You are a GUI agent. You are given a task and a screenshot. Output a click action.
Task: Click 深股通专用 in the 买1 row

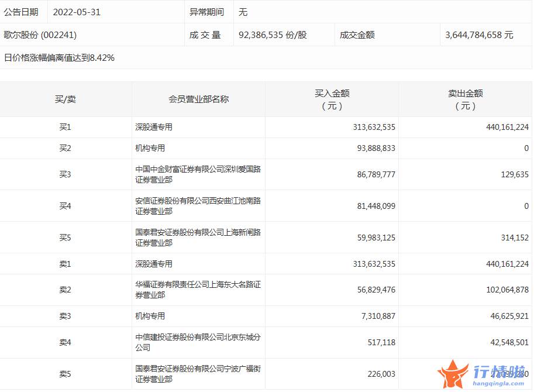[154, 127]
